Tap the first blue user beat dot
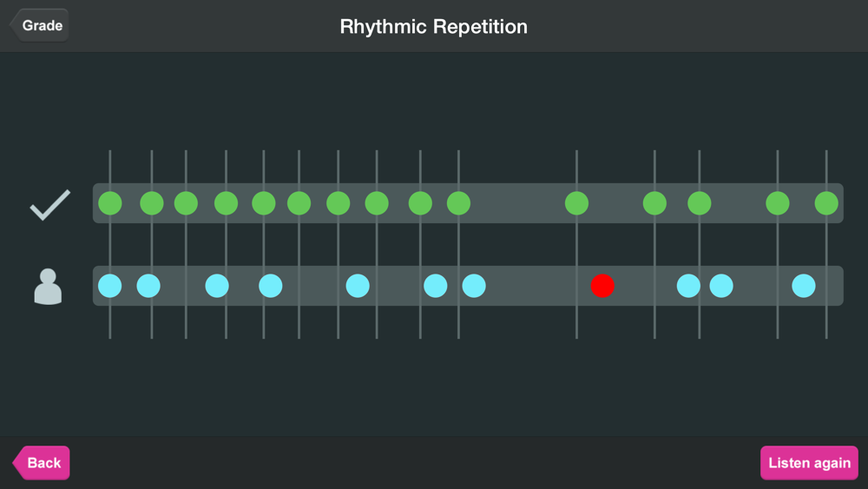The image size is (868, 489). (x=109, y=286)
